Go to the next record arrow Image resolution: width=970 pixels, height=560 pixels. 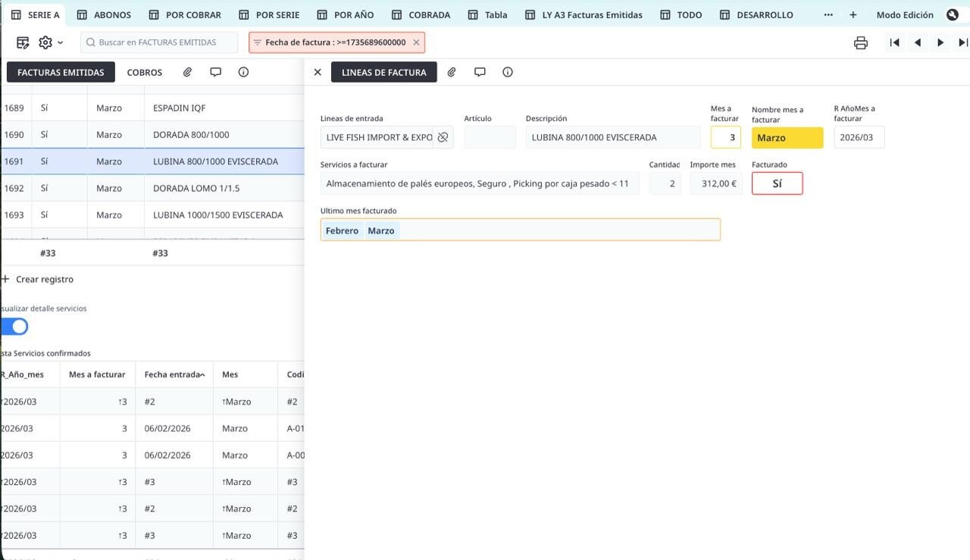(940, 42)
